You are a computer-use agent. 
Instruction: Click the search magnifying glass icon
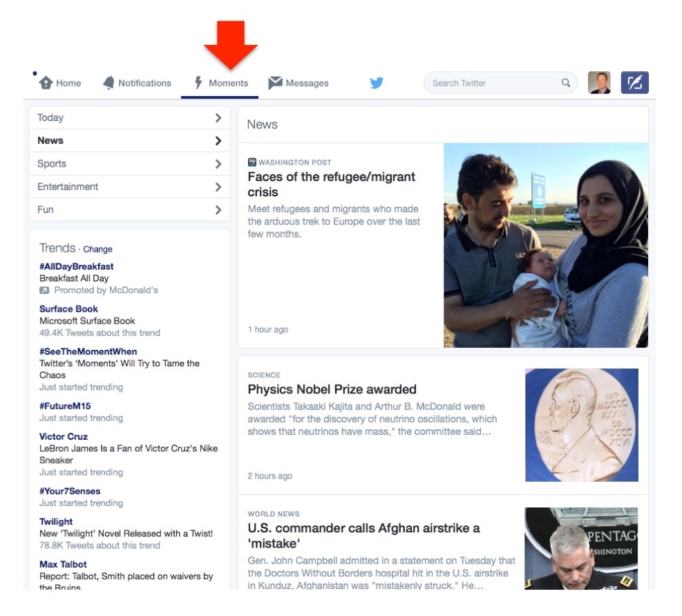coord(566,83)
